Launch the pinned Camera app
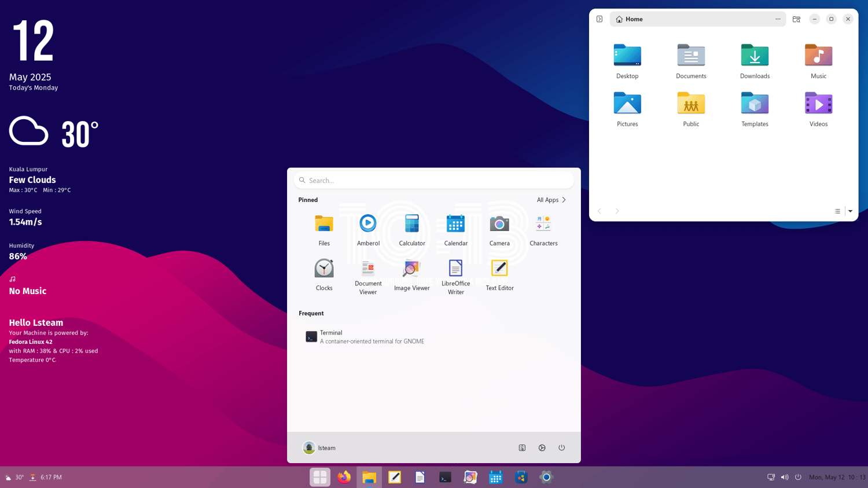Screen dimensions: 868x488 point(499,230)
